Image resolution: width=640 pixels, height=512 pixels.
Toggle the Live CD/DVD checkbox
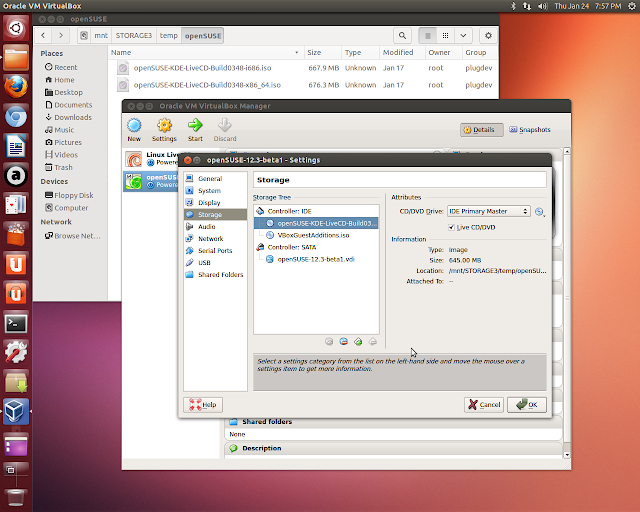tap(451, 227)
